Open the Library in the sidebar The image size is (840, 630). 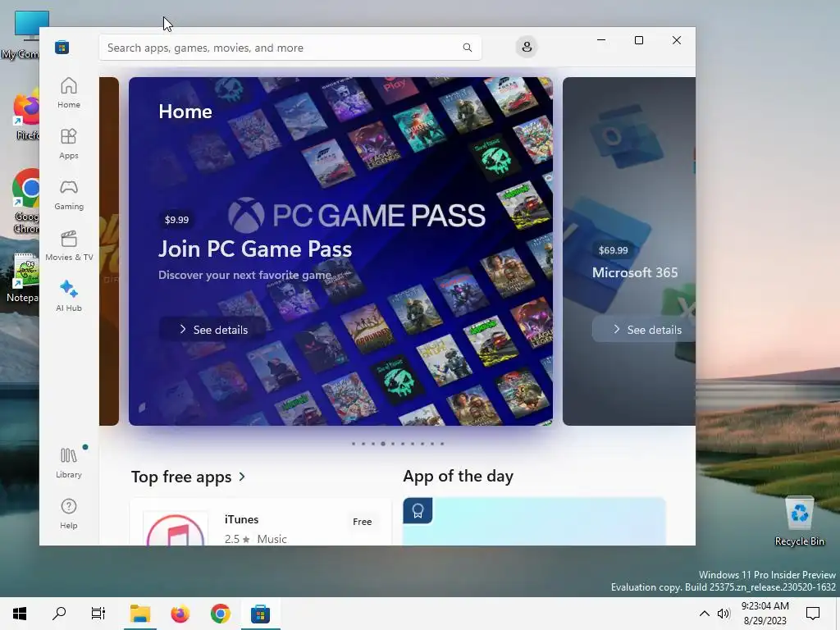pos(69,463)
